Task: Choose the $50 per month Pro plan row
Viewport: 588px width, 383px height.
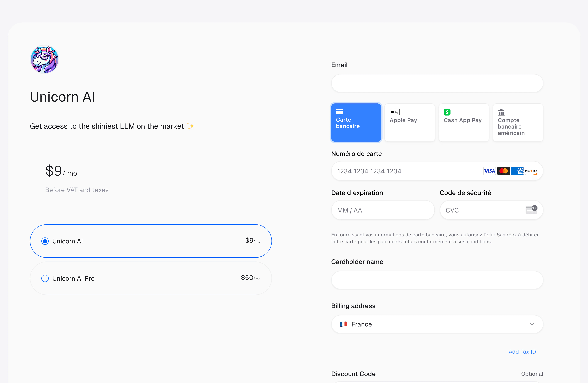Action: (151, 278)
